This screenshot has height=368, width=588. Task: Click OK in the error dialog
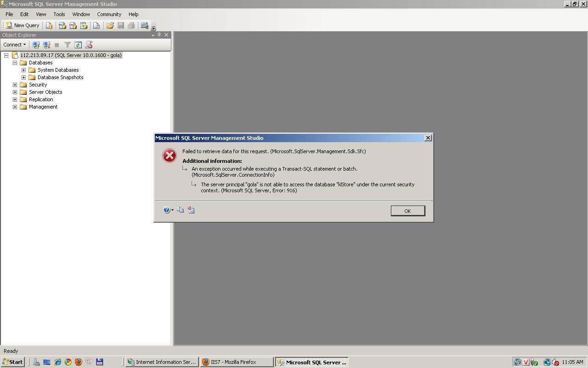407,211
